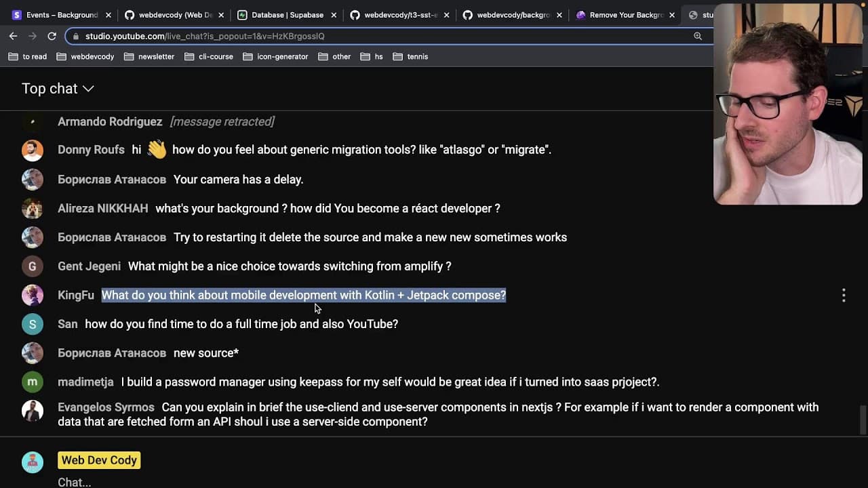This screenshot has height=488, width=868.
Task: Open the 'other' bookmarks folder
Action: [x=334, y=57]
